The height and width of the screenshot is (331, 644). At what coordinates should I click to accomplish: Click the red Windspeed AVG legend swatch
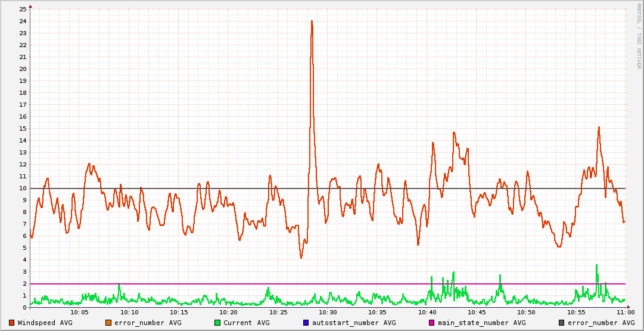pos(12,323)
